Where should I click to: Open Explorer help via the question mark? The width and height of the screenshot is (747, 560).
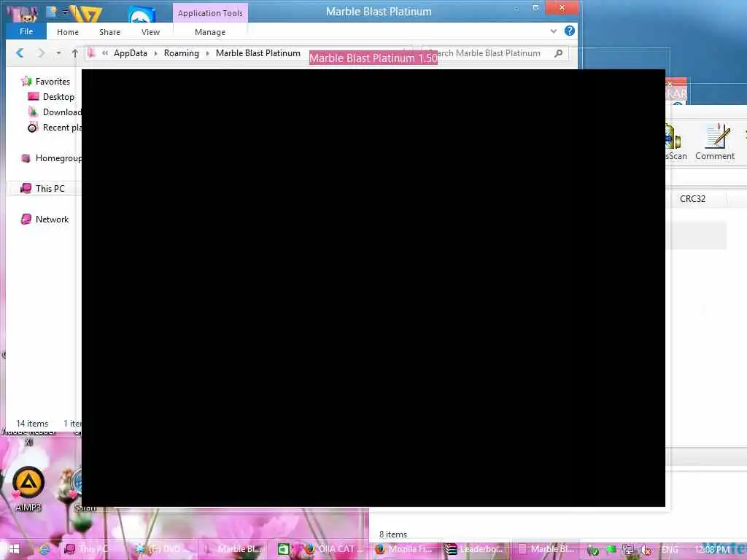[x=569, y=31]
